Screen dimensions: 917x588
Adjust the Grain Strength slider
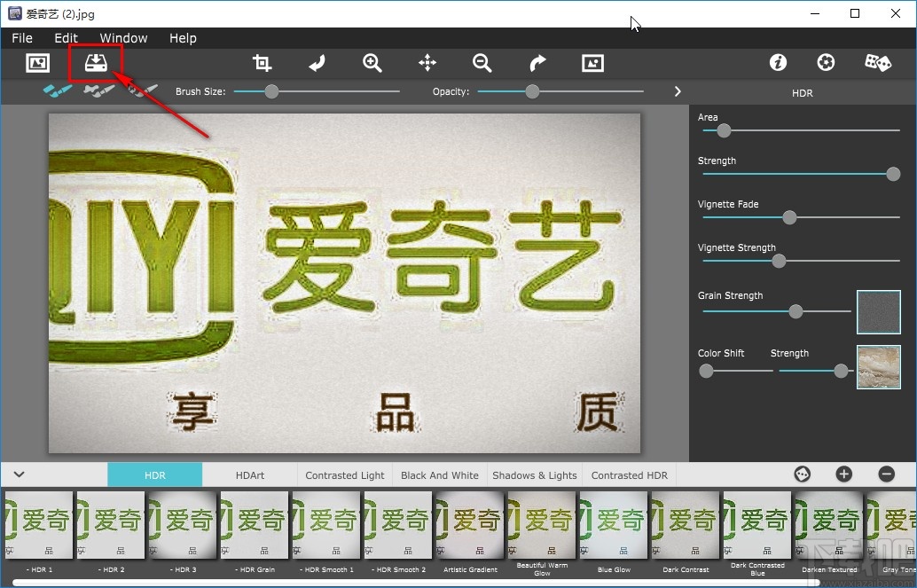click(x=796, y=311)
